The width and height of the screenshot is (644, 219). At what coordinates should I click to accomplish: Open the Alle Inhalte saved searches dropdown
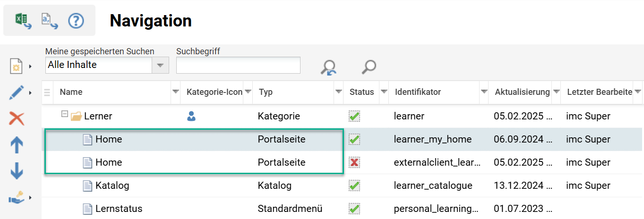click(160, 65)
